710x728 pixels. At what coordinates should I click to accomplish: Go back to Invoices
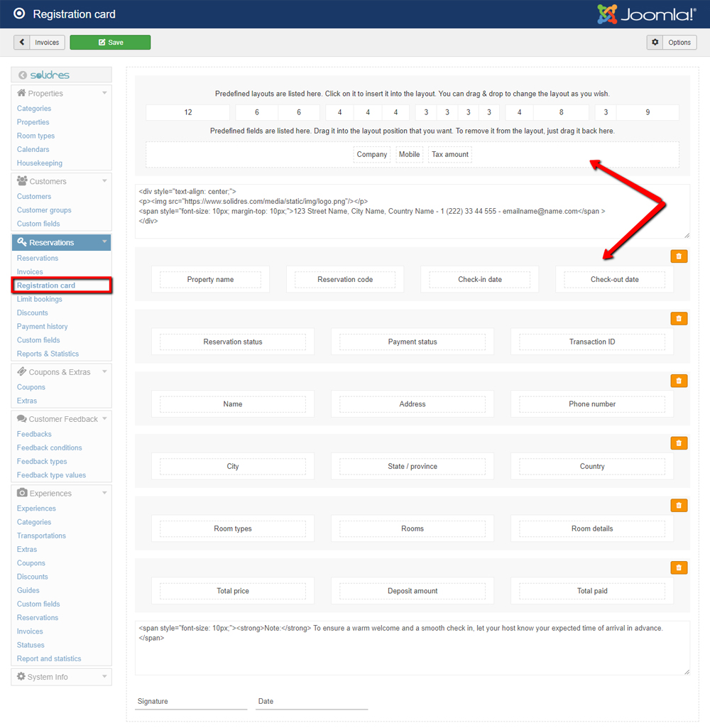coord(40,43)
